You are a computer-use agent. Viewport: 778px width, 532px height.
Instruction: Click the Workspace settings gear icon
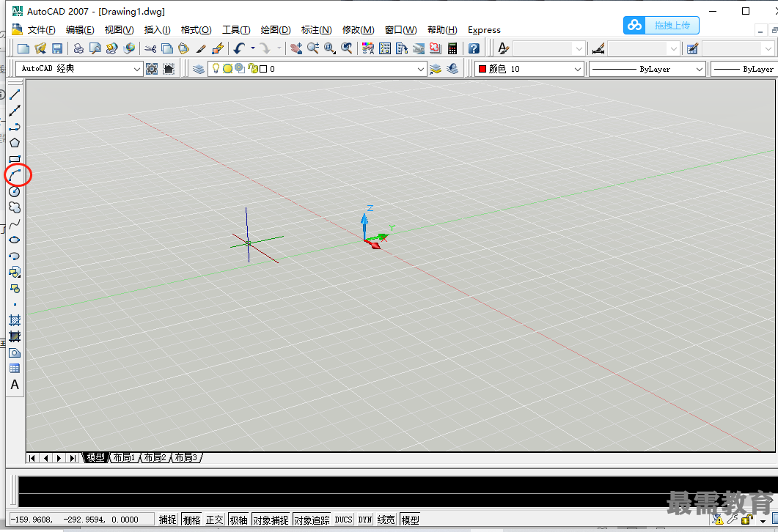[x=152, y=69]
